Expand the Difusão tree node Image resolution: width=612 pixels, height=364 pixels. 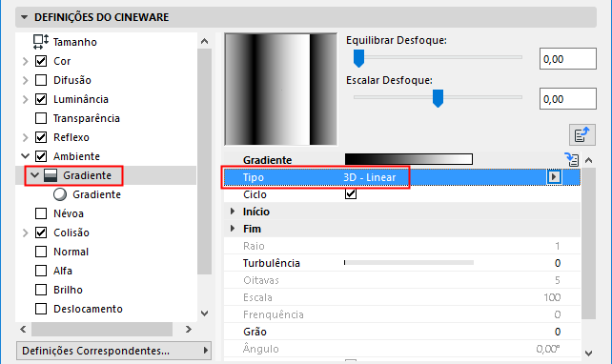pyautogui.click(x=26, y=80)
